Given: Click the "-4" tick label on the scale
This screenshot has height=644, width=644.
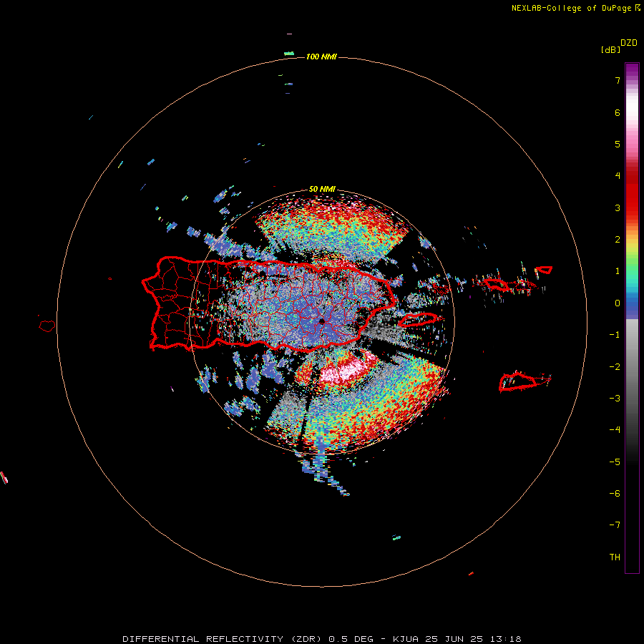Looking at the screenshot, I should [x=615, y=430].
